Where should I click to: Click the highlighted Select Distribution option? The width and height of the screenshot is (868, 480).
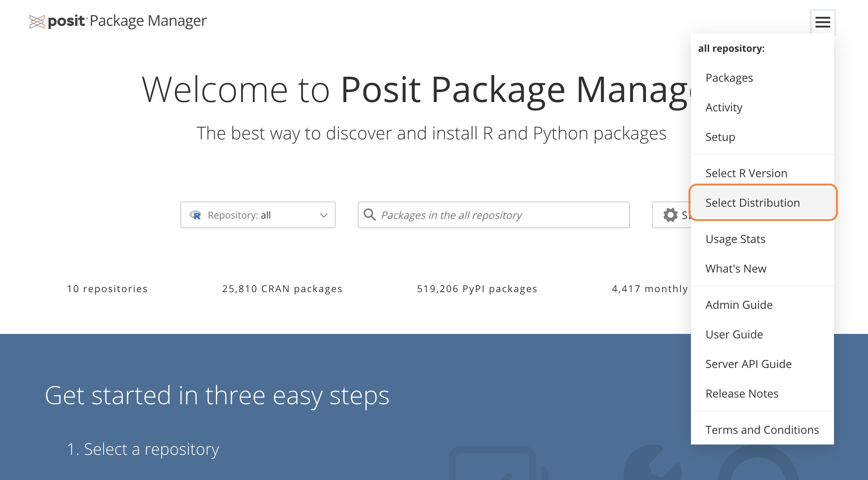click(752, 203)
